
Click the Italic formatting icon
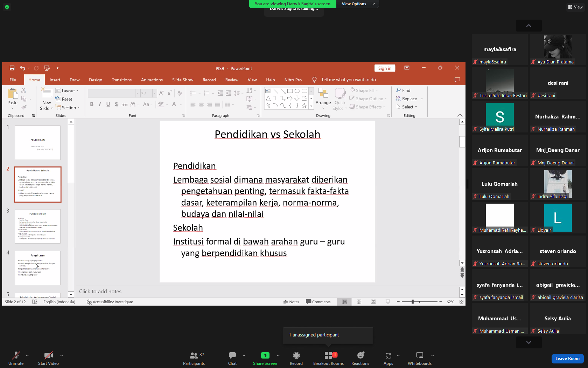click(100, 104)
